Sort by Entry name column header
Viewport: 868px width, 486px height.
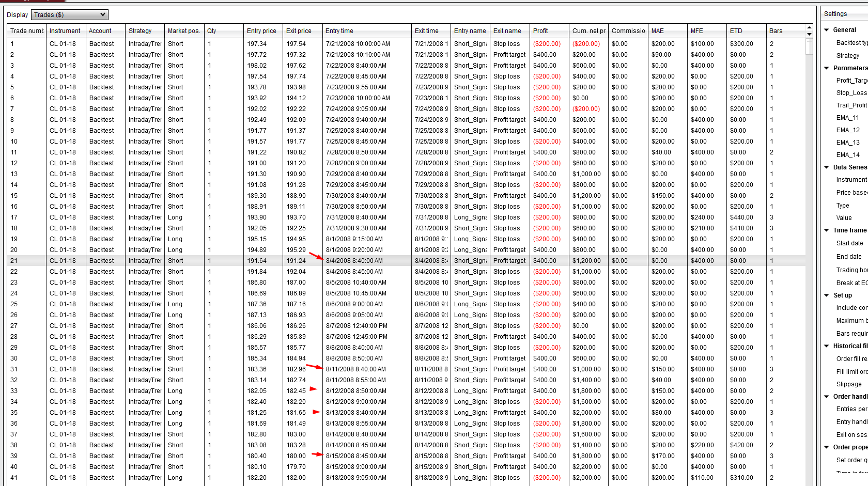point(471,31)
